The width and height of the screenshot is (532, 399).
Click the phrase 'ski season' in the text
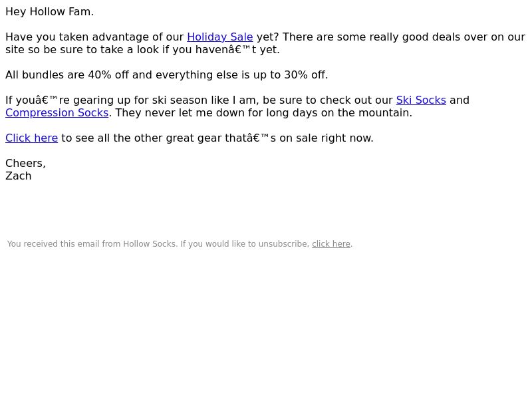[178, 100]
